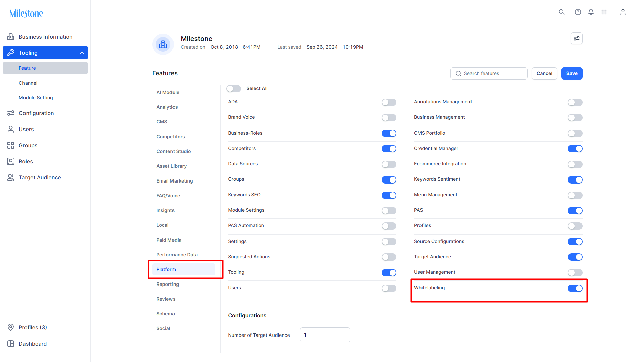Select the Social category
The width and height of the screenshot is (644, 362).
tap(184, 328)
